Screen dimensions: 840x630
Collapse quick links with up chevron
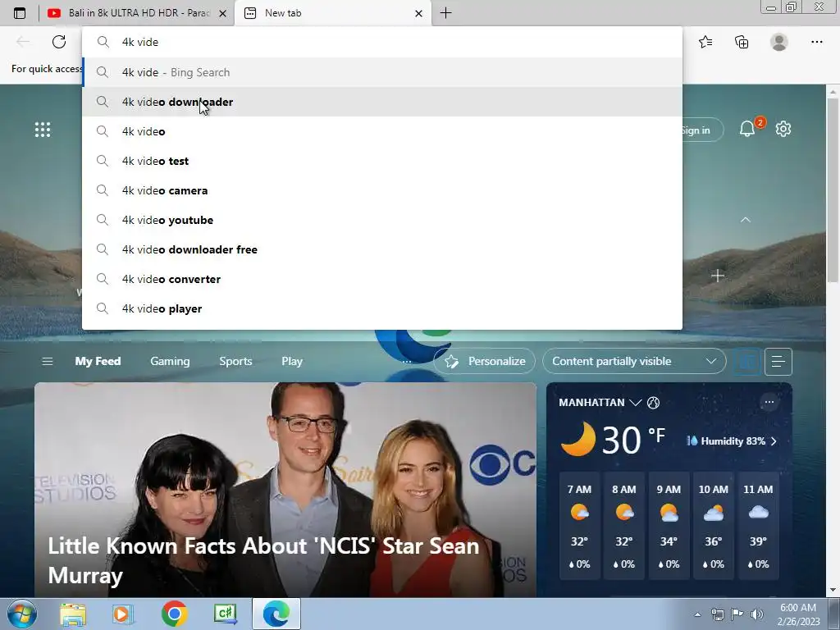(745, 220)
